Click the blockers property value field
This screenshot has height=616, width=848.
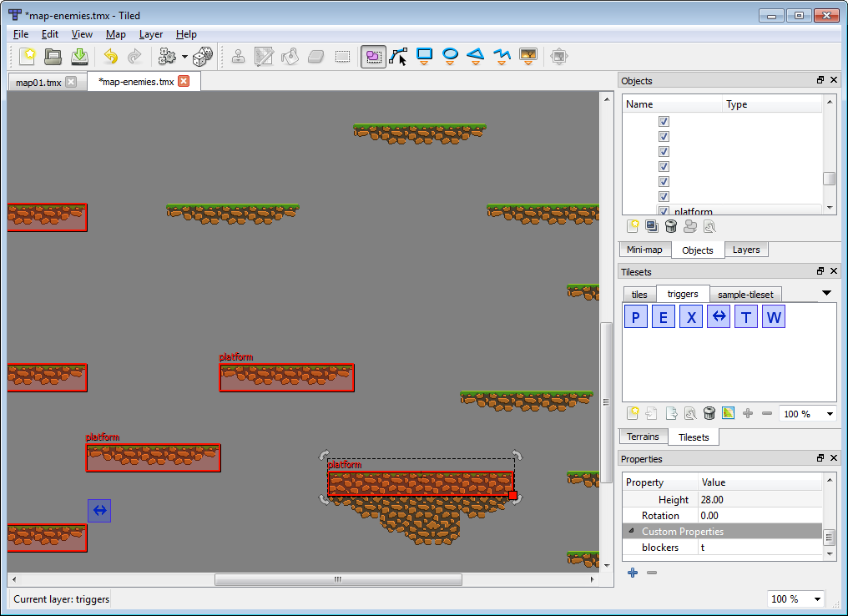coord(760,548)
